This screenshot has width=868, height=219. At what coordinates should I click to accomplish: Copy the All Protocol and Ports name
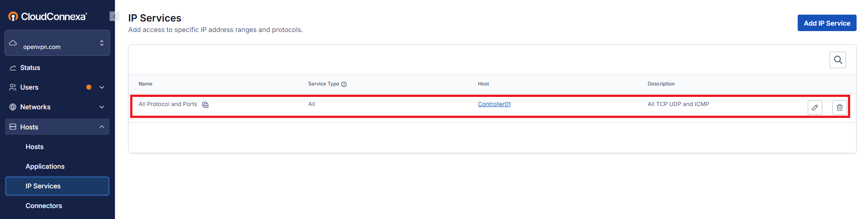tap(205, 105)
